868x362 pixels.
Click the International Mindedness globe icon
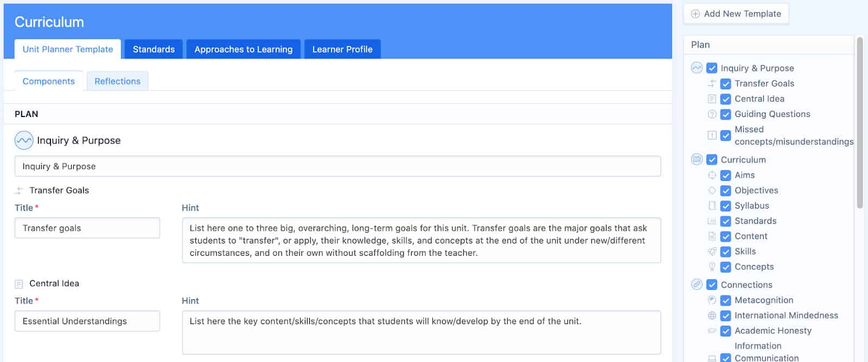[712, 315]
